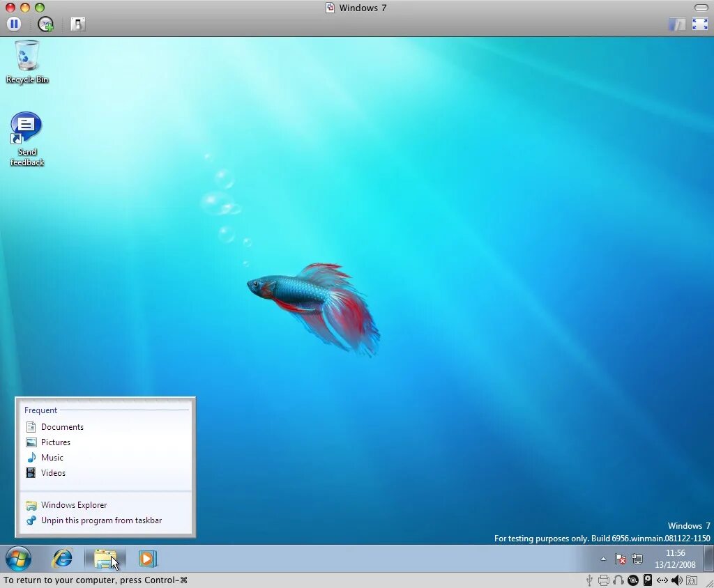Click the printer icon in VM status bar
714x588 pixels.
coord(604,580)
